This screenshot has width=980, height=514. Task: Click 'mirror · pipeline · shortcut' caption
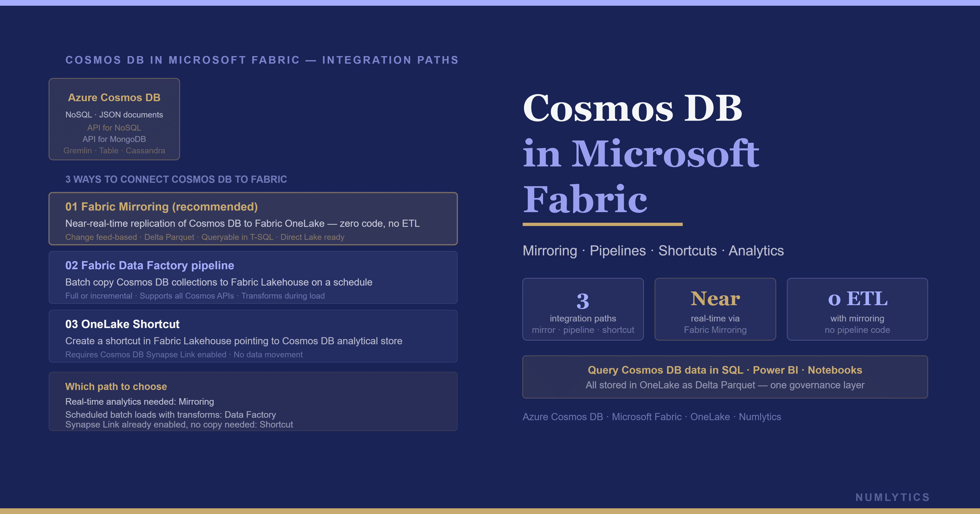click(583, 330)
